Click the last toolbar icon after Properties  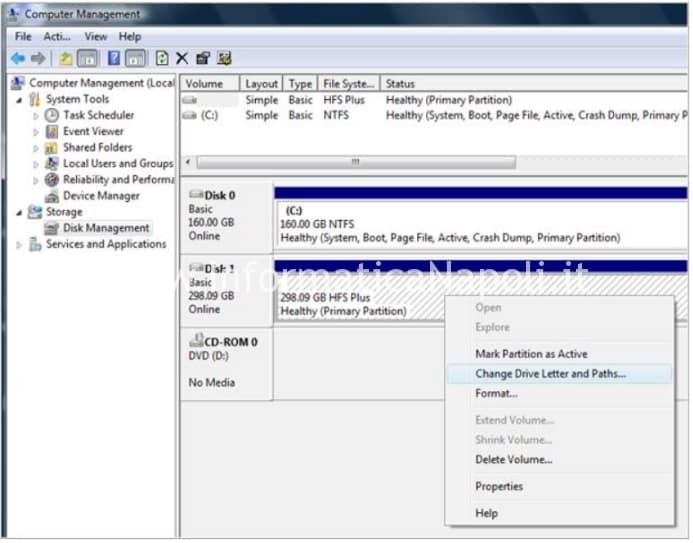[224, 58]
